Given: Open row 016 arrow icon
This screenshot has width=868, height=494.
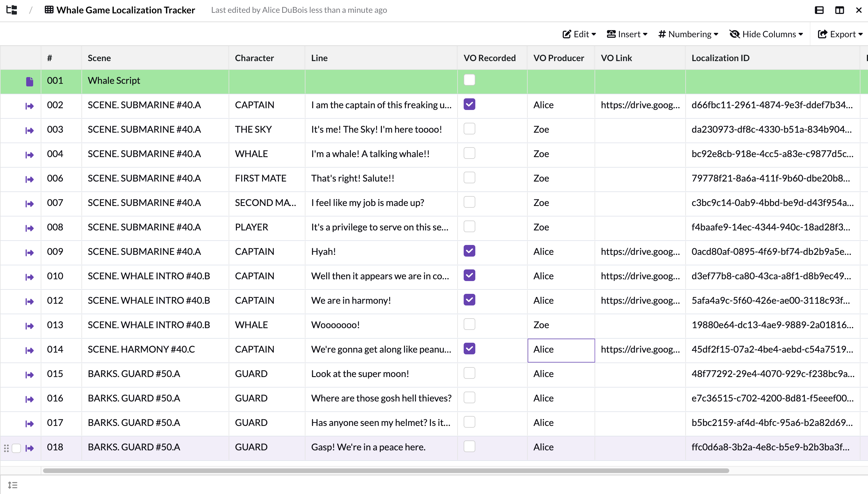Looking at the screenshot, I should (29, 399).
